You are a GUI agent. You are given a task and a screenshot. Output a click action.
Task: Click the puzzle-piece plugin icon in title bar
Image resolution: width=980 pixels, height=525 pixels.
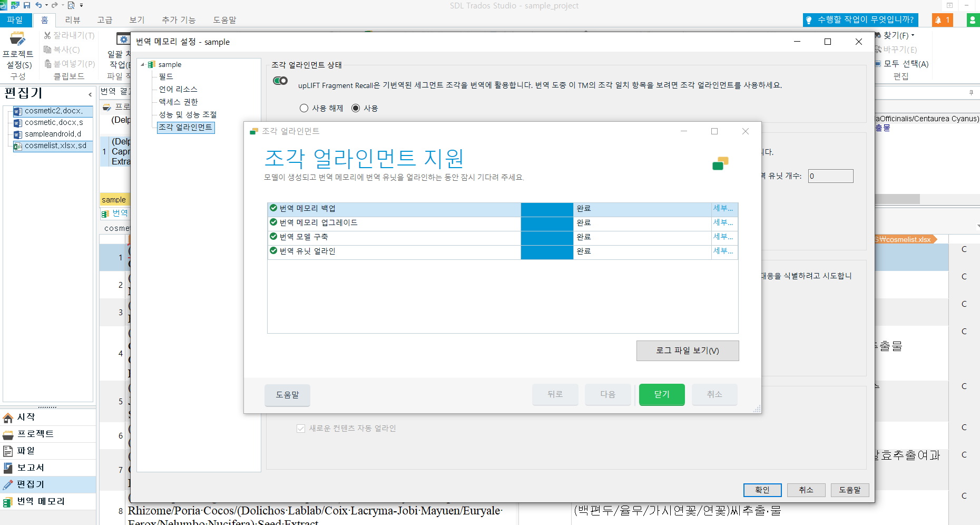click(15, 5)
